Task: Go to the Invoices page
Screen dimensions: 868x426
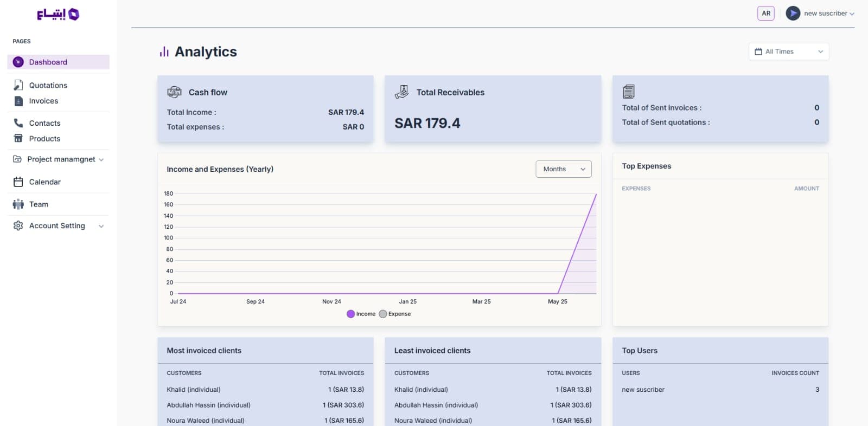Action: click(43, 101)
